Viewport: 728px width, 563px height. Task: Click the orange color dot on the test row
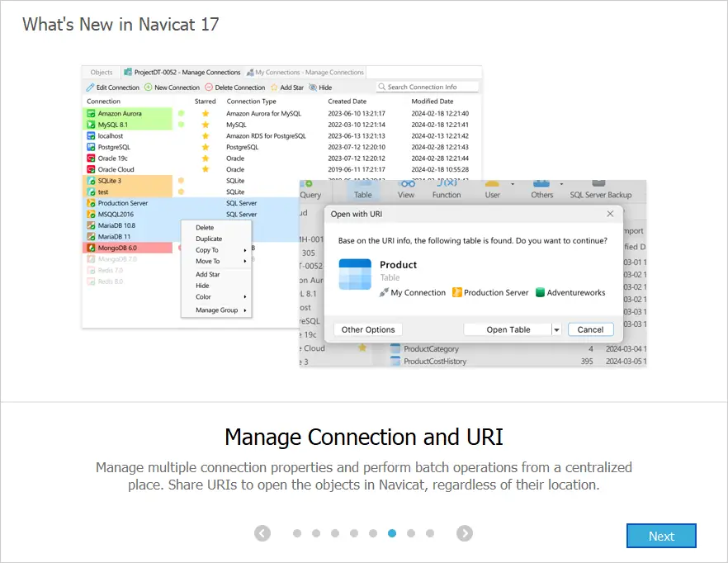[x=181, y=192]
